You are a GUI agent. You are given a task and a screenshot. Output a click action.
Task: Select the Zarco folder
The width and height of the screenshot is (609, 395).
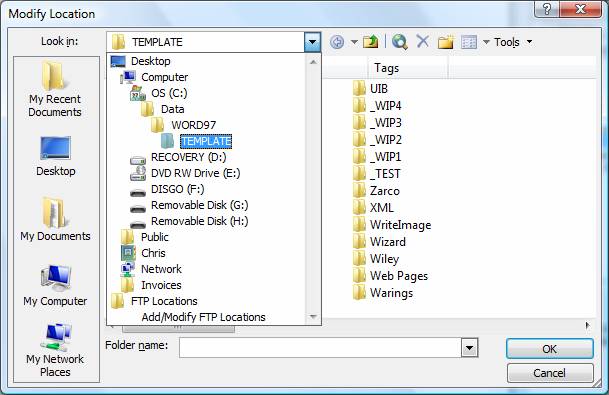point(376,191)
